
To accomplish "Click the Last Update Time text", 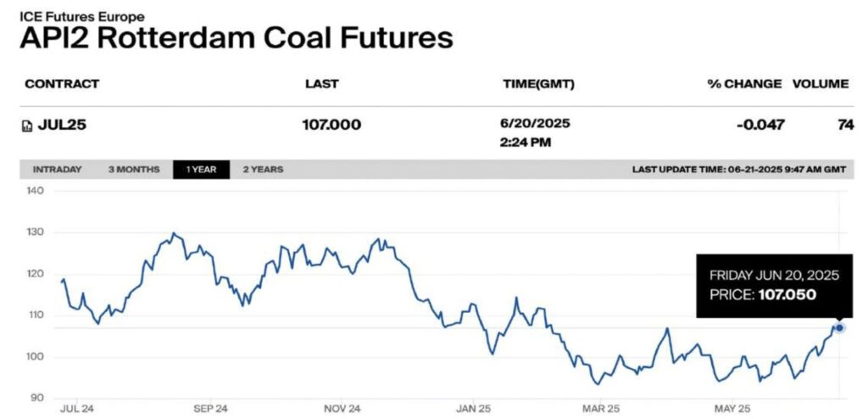I will tap(739, 170).
